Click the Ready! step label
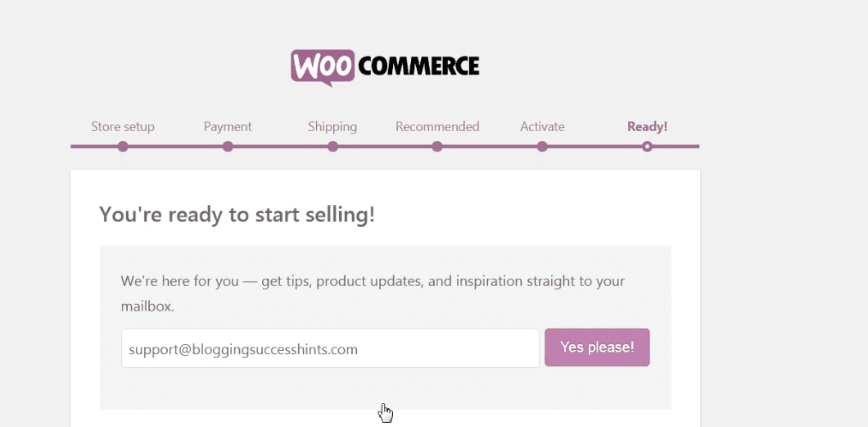868x427 pixels. point(647,127)
